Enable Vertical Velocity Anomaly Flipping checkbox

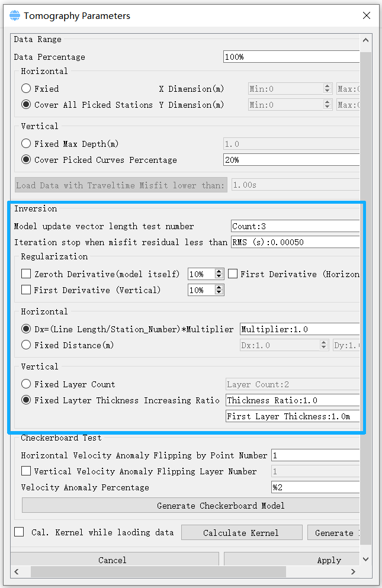pyautogui.click(x=26, y=472)
